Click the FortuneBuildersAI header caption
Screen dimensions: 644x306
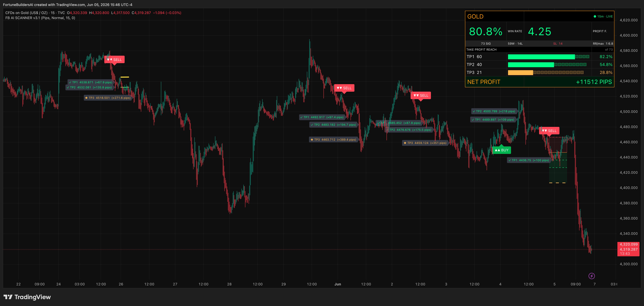click(68, 5)
